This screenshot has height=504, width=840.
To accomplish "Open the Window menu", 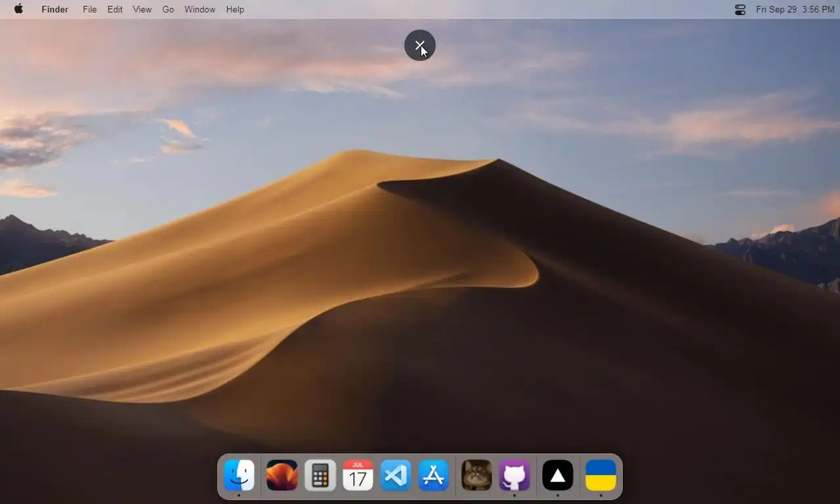I will 199,9.
